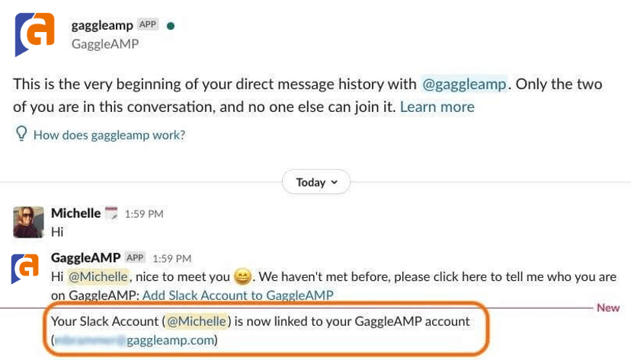Click Michelle's profile photo avatar
This screenshot has width=634, height=364.
28,222
